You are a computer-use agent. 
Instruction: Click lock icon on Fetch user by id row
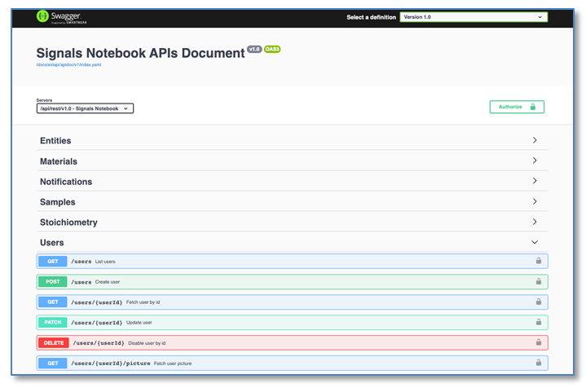pyautogui.click(x=538, y=302)
